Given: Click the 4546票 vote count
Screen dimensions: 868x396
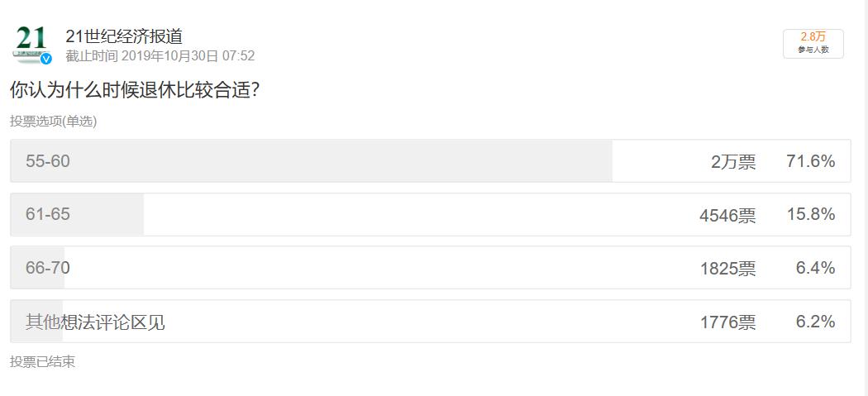Looking at the screenshot, I should (x=727, y=216).
